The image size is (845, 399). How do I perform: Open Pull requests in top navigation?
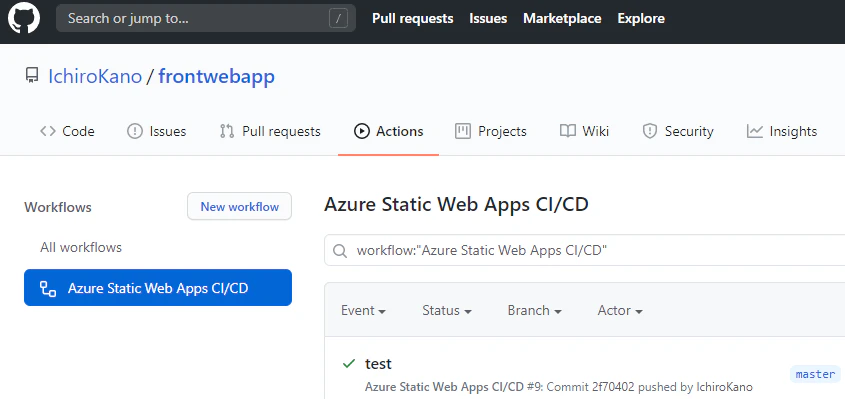tap(413, 18)
